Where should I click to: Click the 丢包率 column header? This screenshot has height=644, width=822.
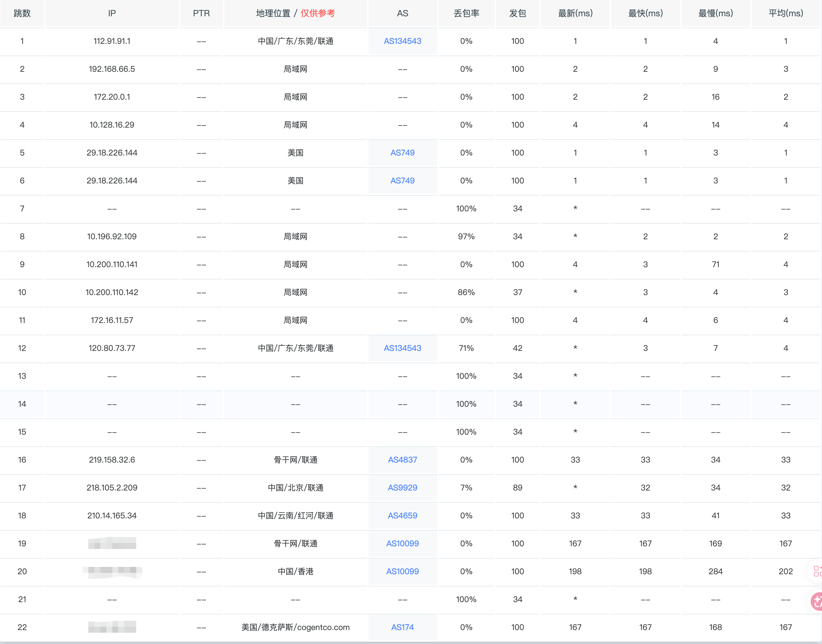pos(466,13)
